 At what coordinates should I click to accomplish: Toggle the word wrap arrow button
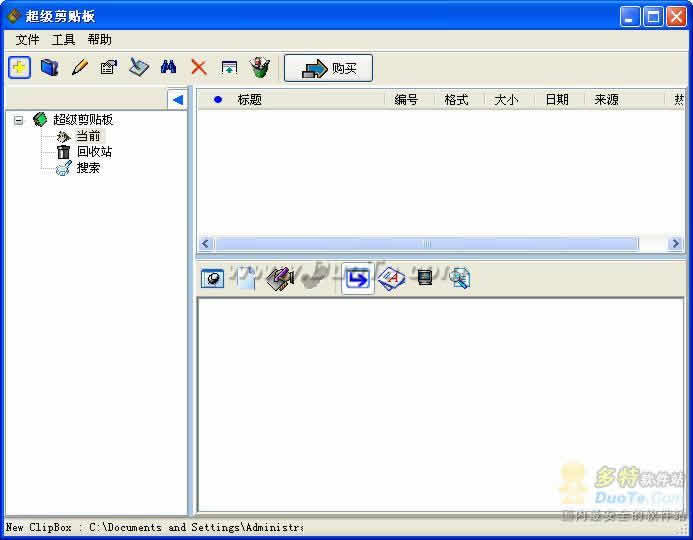coord(357,279)
